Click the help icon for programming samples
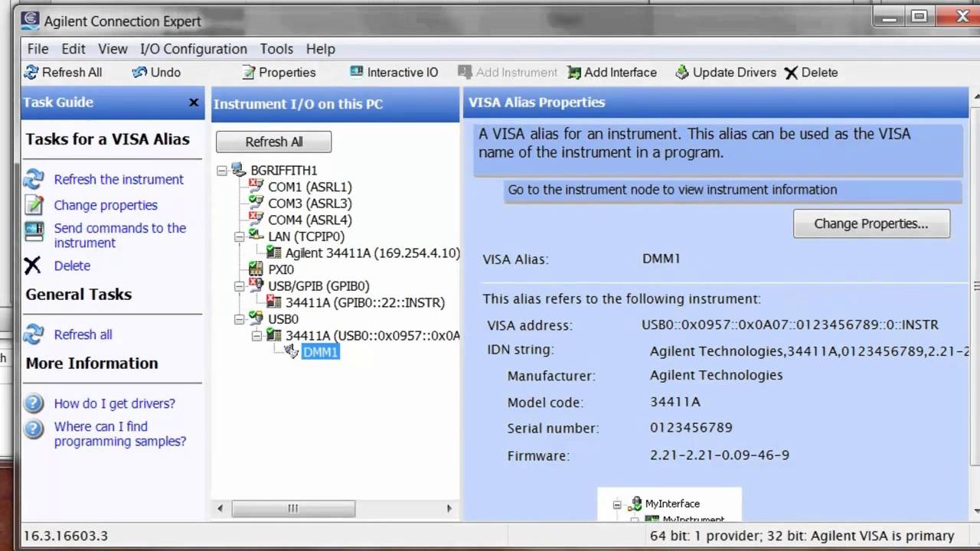Screen dimensions: 980x551 click(x=34, y=429)
